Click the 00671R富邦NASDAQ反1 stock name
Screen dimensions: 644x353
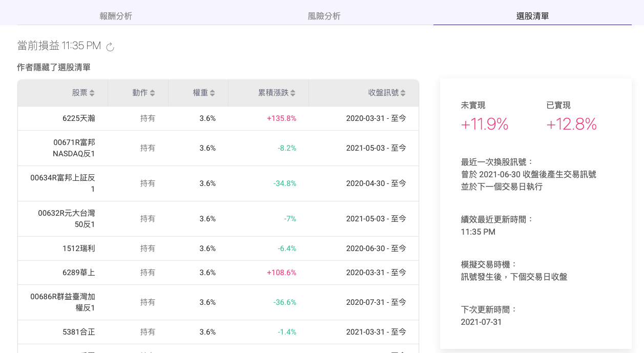74,148
